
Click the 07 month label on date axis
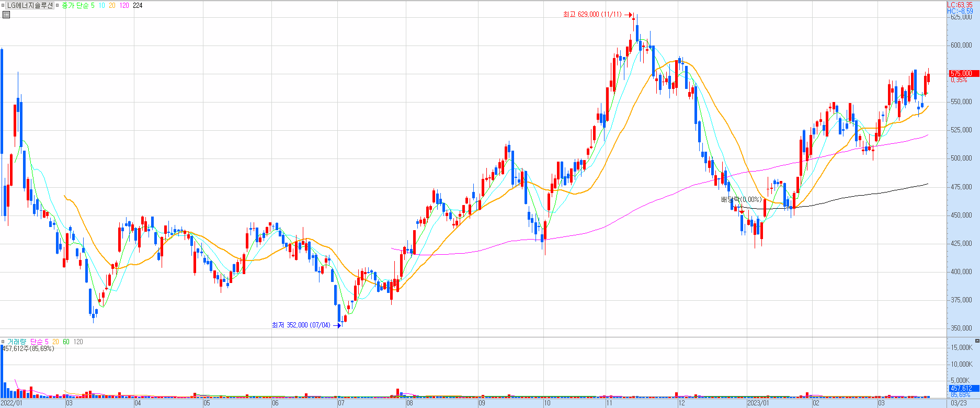pyautogui.click(x=341, y=403)
